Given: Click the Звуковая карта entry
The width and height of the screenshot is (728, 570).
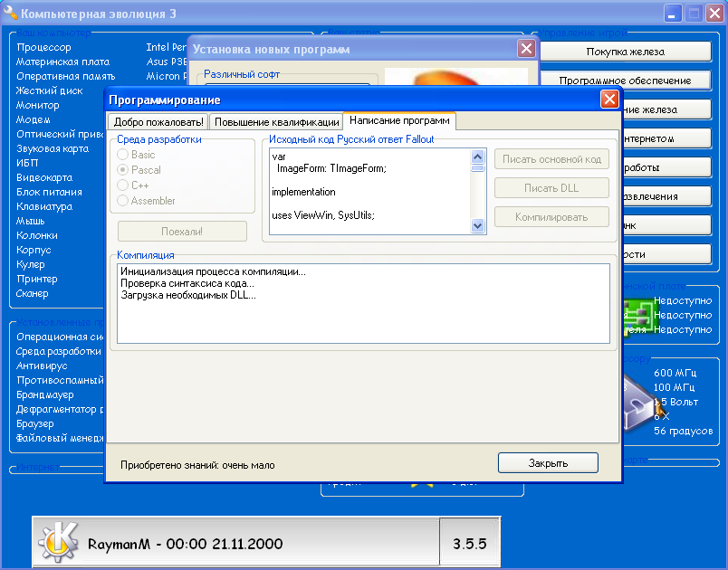Looking at the screenshot, I should (53, 148).
